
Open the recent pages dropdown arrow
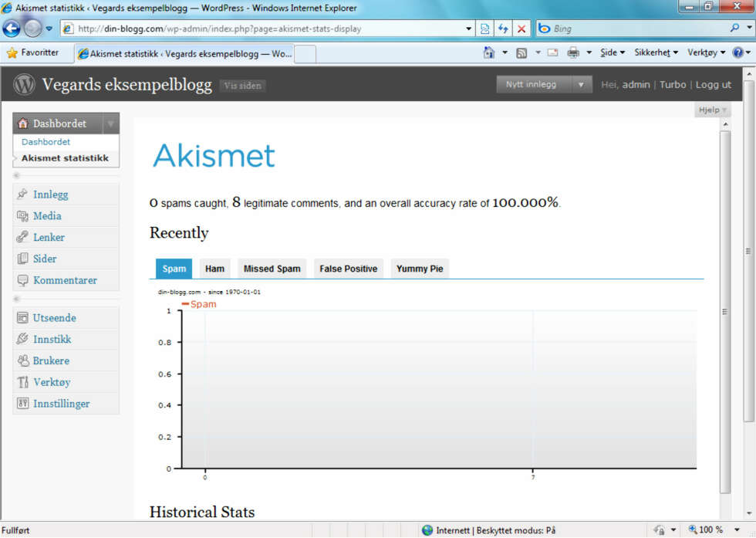[49, 29]
